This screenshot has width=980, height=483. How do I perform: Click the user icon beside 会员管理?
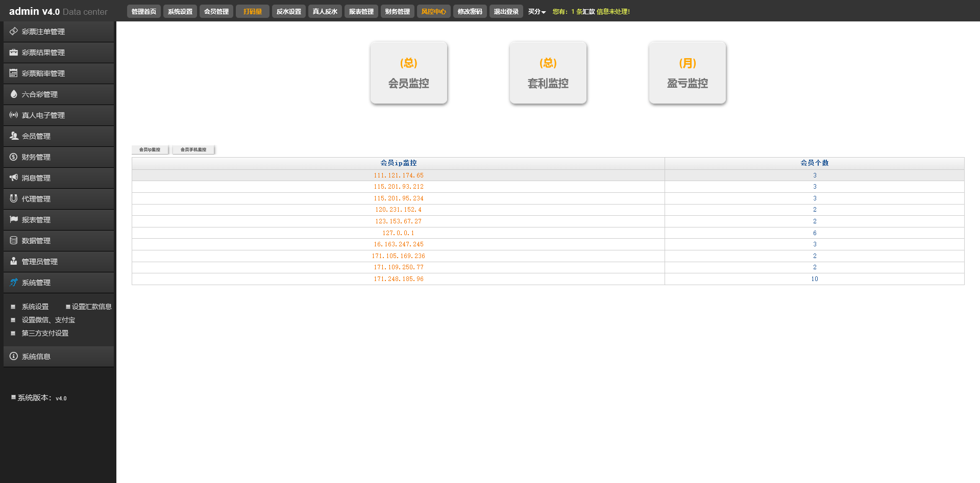tap(14, 136)
